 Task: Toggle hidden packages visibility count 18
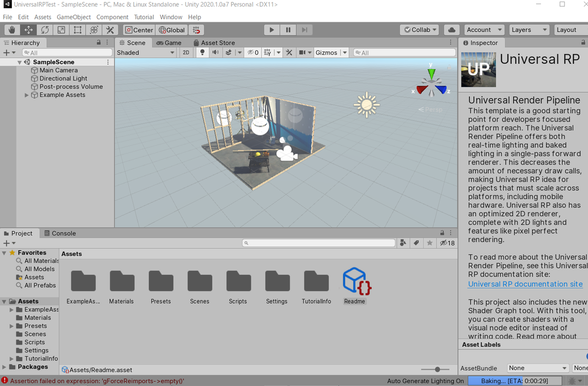[447, 243]
